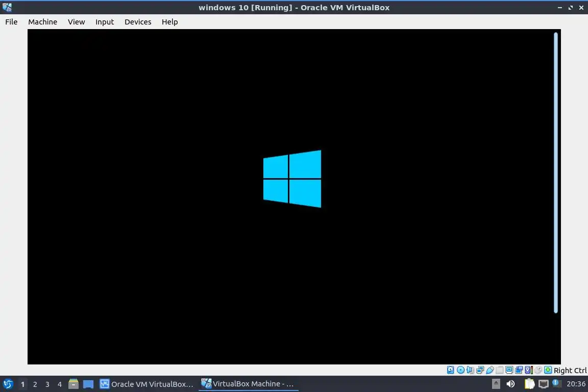The width and height of the screenshot is (588, 392).
Task: Switch to workspace 3
Action: click(x=47, y=384)
